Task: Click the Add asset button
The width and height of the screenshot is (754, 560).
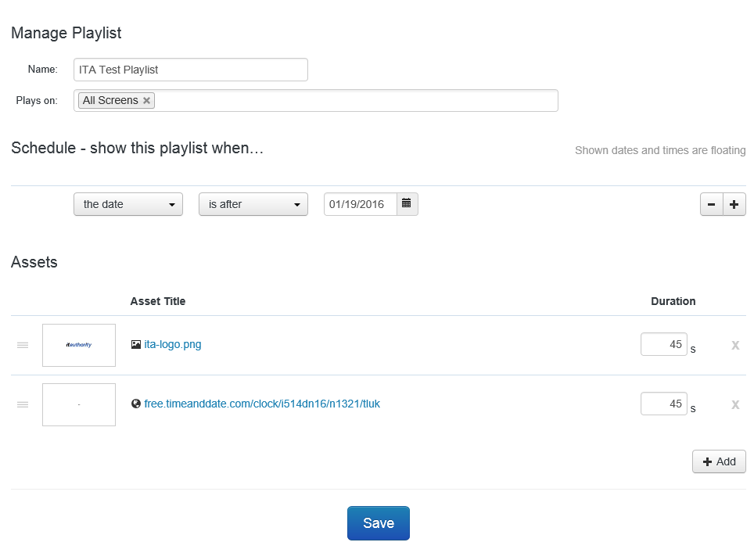Action: click(x=719, y=461)
